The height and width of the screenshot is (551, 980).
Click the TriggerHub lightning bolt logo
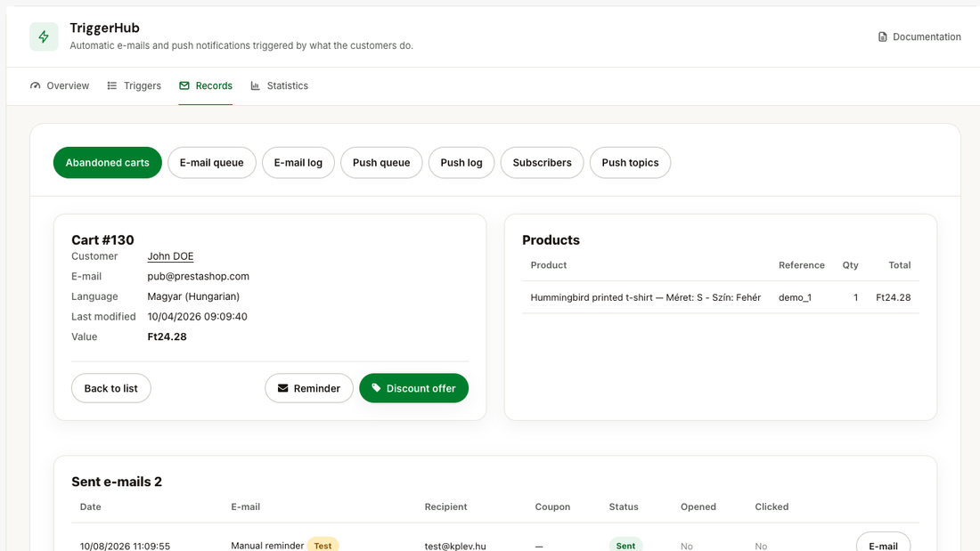point(44,36)
